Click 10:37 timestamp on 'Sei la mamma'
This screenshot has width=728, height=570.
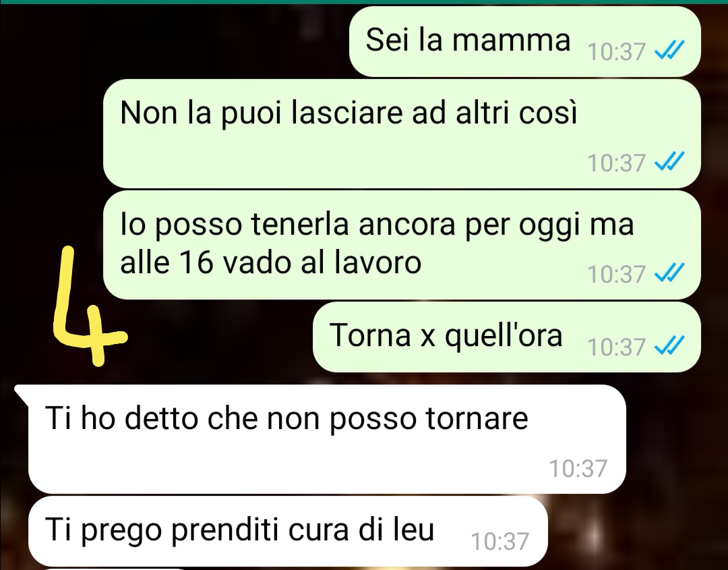point(617,51)
